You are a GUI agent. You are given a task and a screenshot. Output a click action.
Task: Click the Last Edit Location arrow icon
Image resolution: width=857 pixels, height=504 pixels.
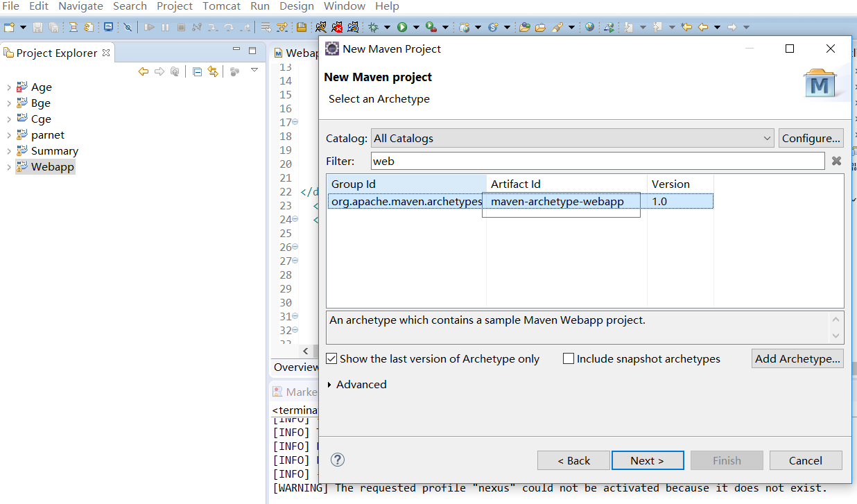686,27
